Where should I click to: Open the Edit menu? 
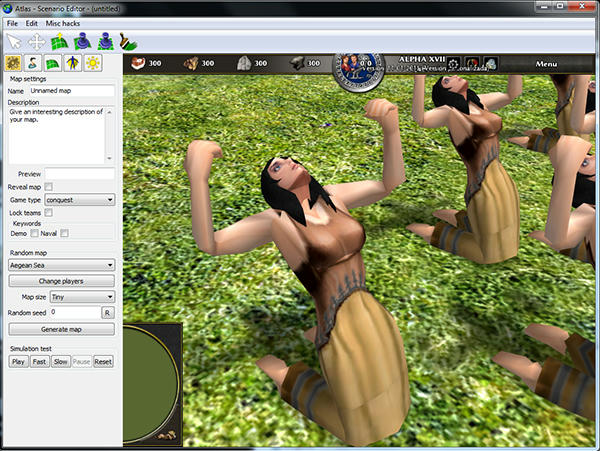pyautogui.click(x=31, y=24)
